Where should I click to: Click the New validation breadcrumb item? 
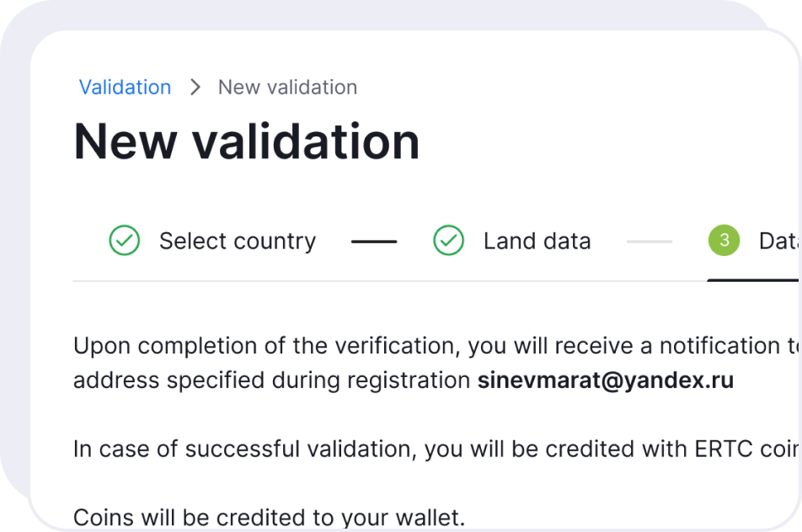[x=287, y=88]
